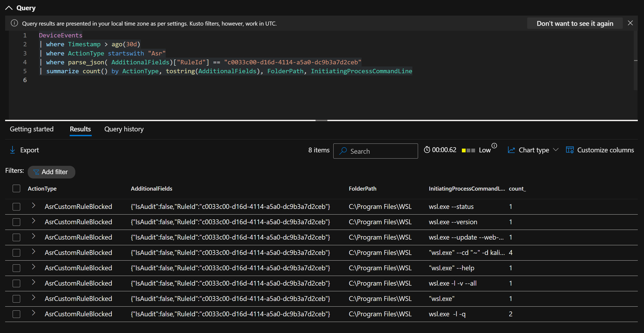Collapse the Query editor section
Image resolution: width=644 pixels, height=333 pixels.
tap(9, 8)
